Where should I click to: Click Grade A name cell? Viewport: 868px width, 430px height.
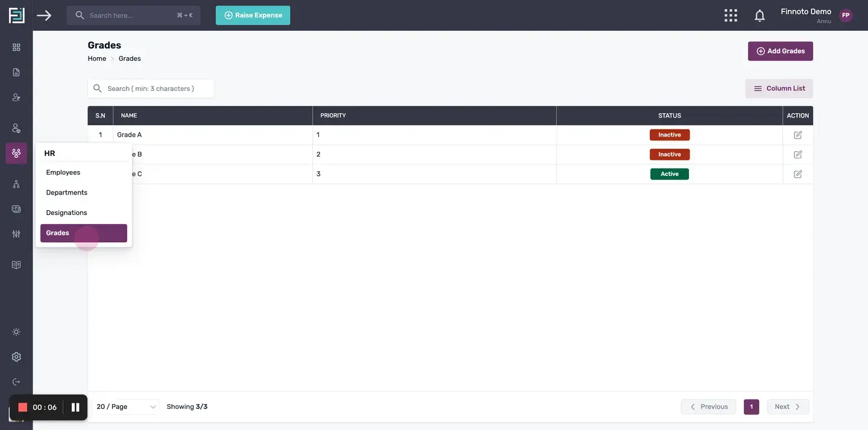(x=213, y=135)
